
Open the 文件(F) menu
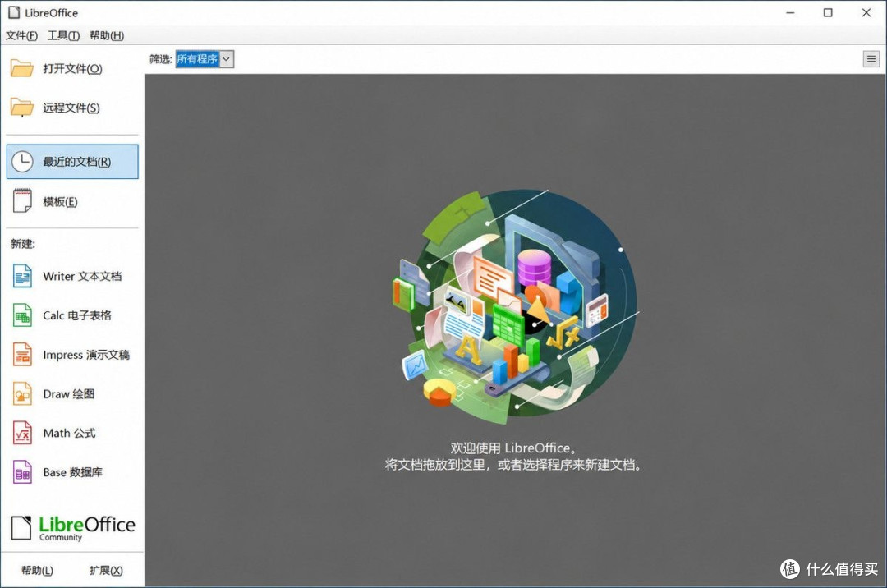pos(21,35)
